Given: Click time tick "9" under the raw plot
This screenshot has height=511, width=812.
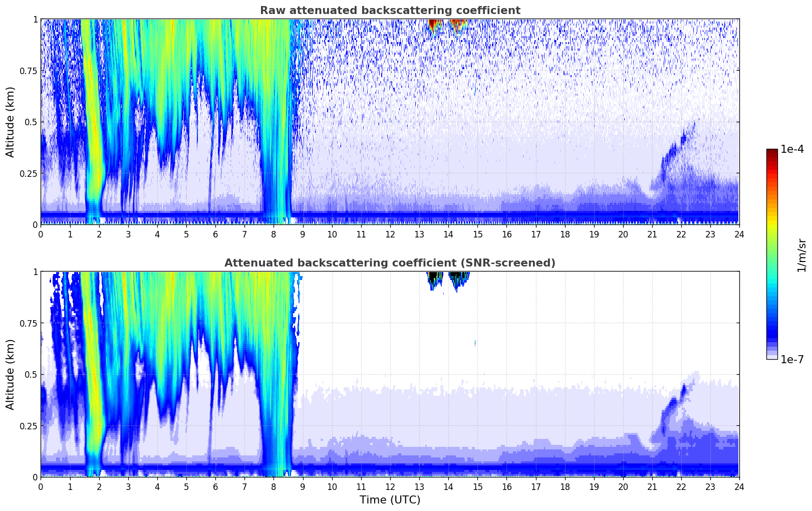Looking at the screenshot, I should pyautogui.click(x=303, y=234).
